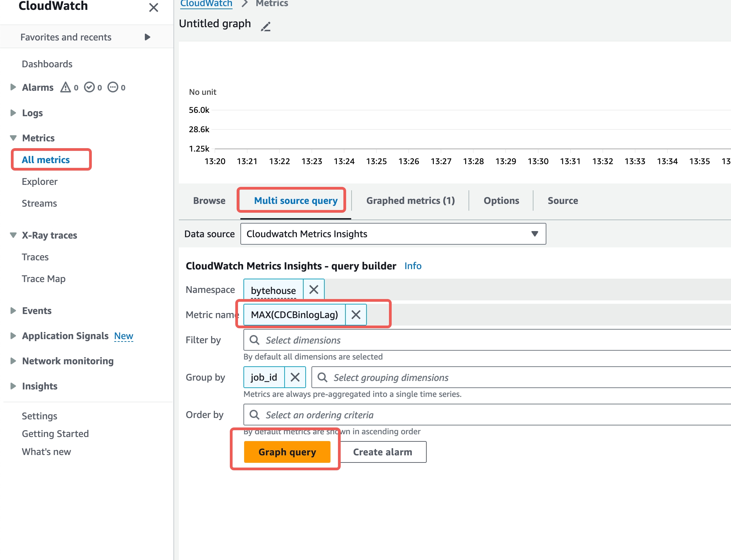The width and height of the screenshot is (731, 560).
Task: Click search icon in Filter by field
Action: coord(255,340)
